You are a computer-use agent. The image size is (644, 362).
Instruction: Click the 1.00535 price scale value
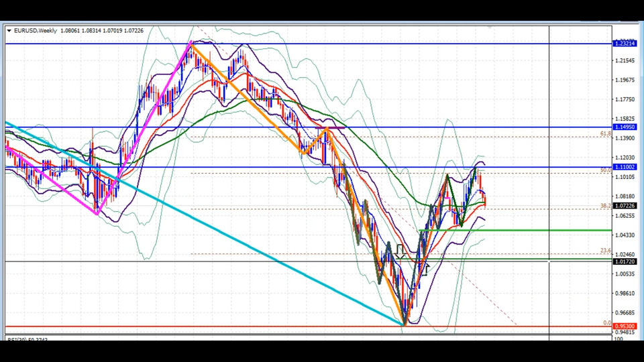coord(625,274)
